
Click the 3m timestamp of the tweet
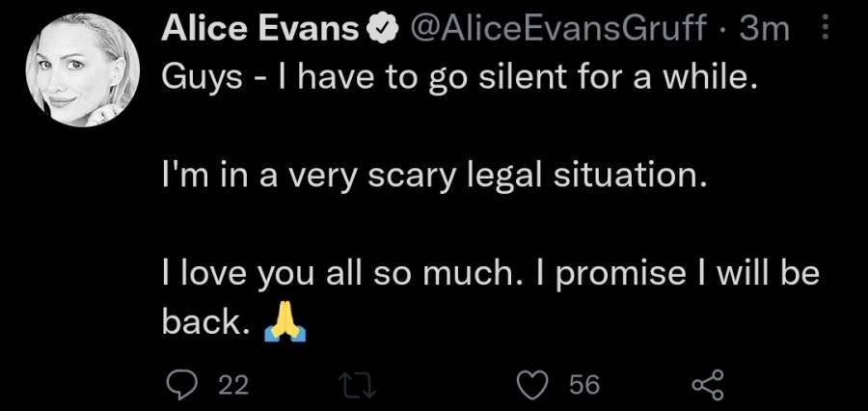pos(764,28)
